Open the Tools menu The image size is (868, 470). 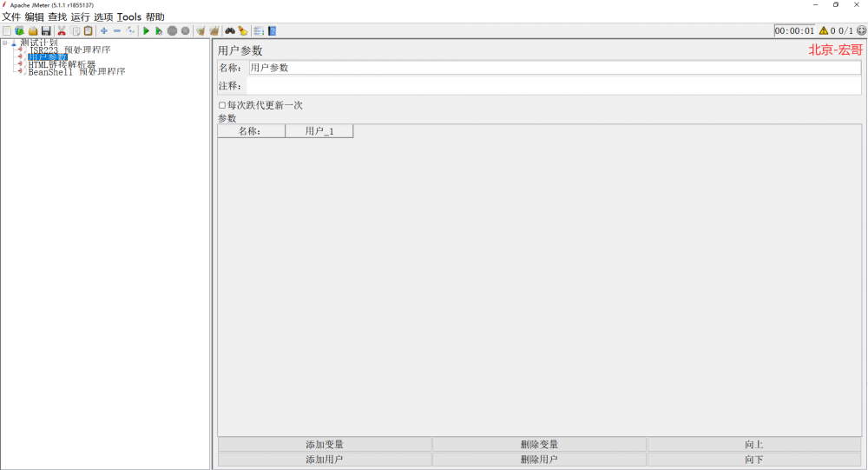129,17
